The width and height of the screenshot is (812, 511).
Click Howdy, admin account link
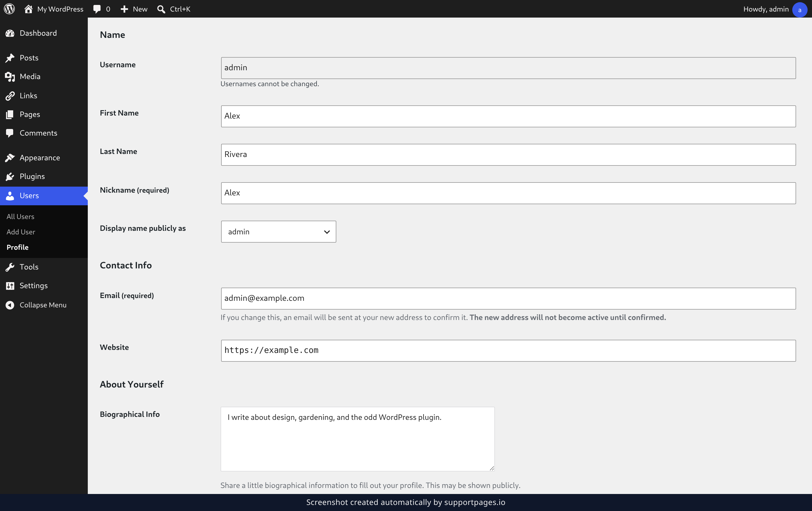(x=766, y=9)
